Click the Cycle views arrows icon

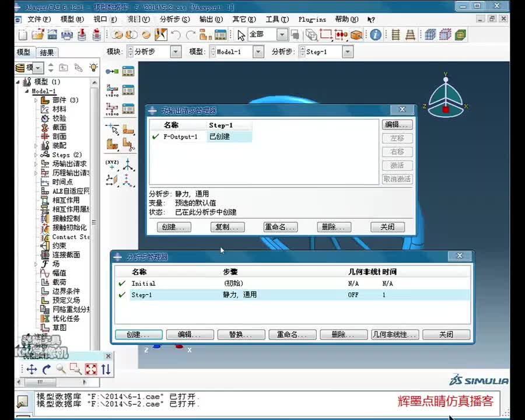coord(106,369)
